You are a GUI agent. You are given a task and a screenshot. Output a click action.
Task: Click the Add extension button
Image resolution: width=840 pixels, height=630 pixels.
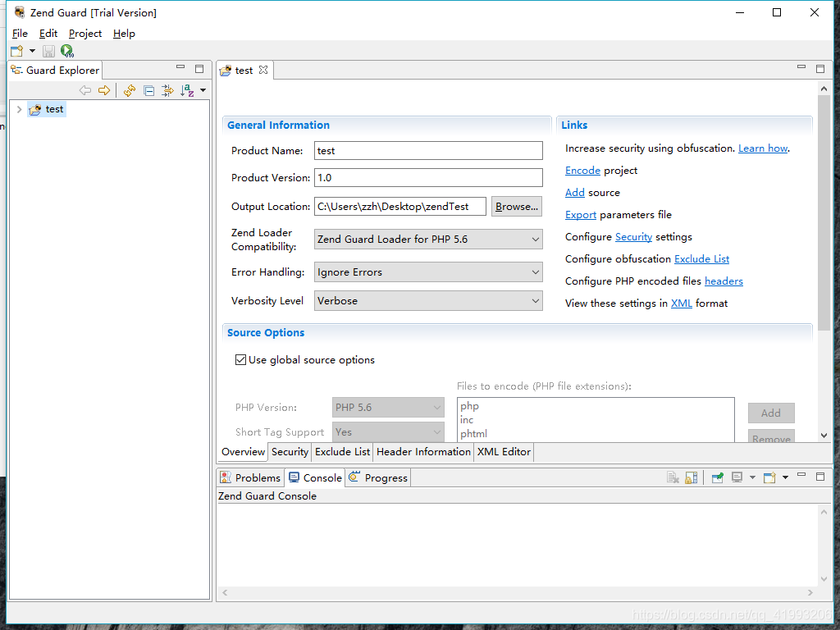(x=771, y=413)
